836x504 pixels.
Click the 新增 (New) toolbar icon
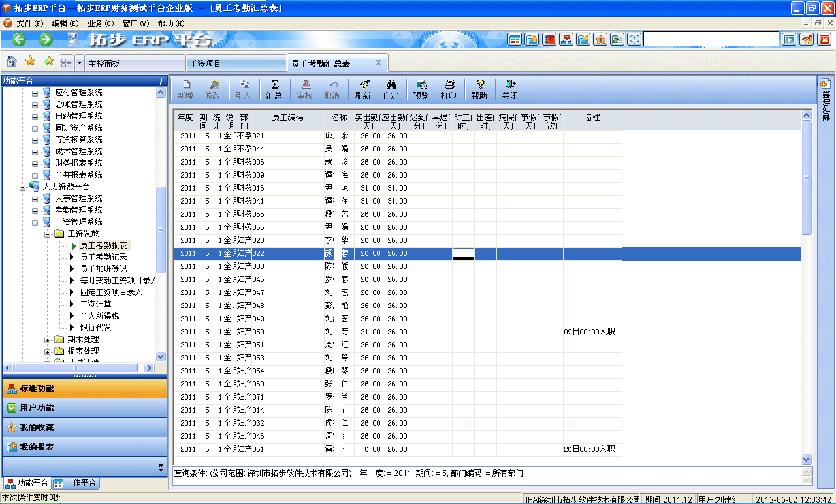pyautogui.click(x=185, y=89)
